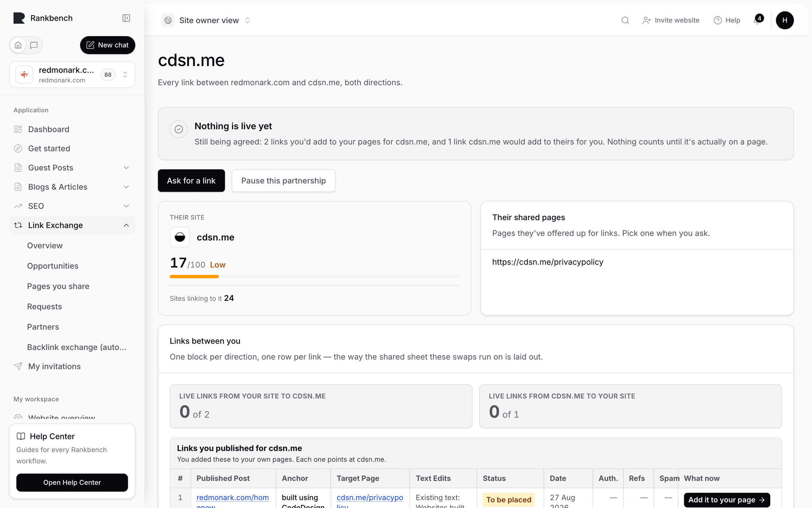Open the Site owner view switcher
Screen dimensions: 812x508
[206, 20]
